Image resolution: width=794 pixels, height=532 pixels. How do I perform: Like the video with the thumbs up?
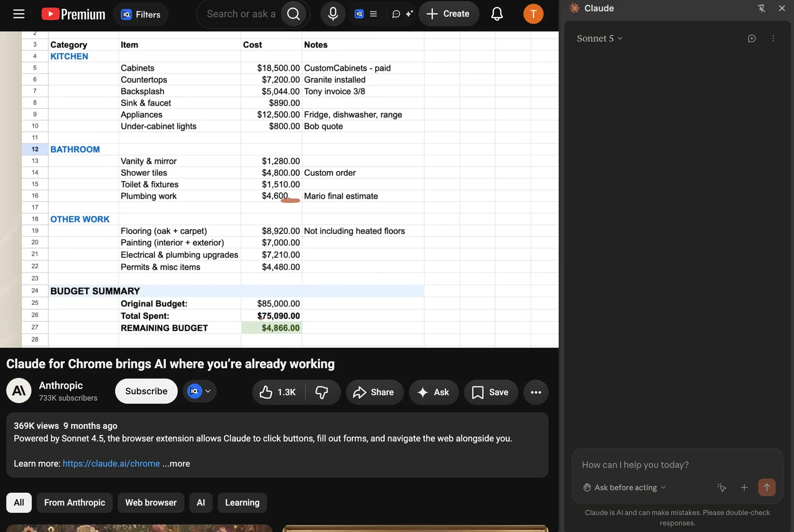pyautogui.click(x=278, y=392)
